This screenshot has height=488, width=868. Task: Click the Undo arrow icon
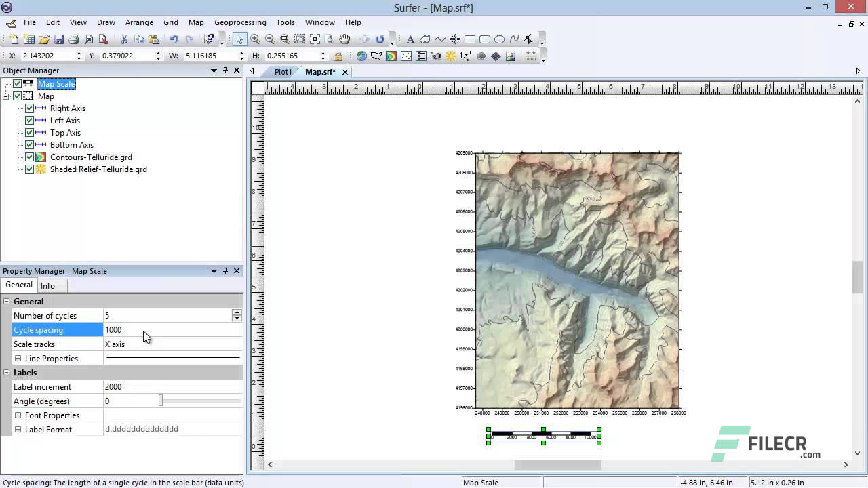click(174, 39)
